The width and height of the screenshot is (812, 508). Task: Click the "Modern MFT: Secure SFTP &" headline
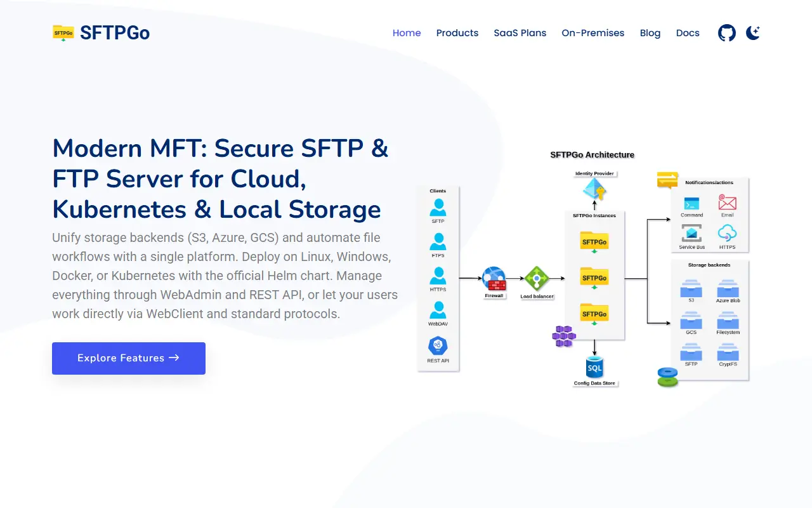pos(221,149)
